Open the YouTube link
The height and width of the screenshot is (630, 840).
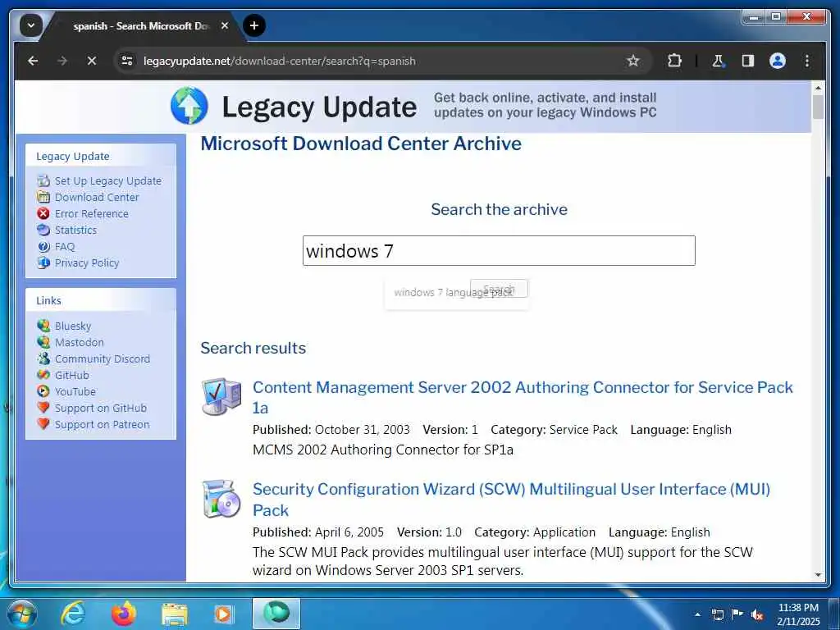[75, 391]
